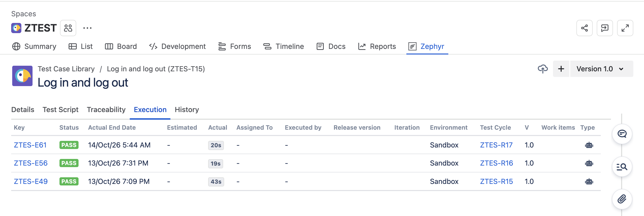Viewport: 644px width, 216px height.
Task: Click the Actual End Date column header
Action: pos(112,128)
